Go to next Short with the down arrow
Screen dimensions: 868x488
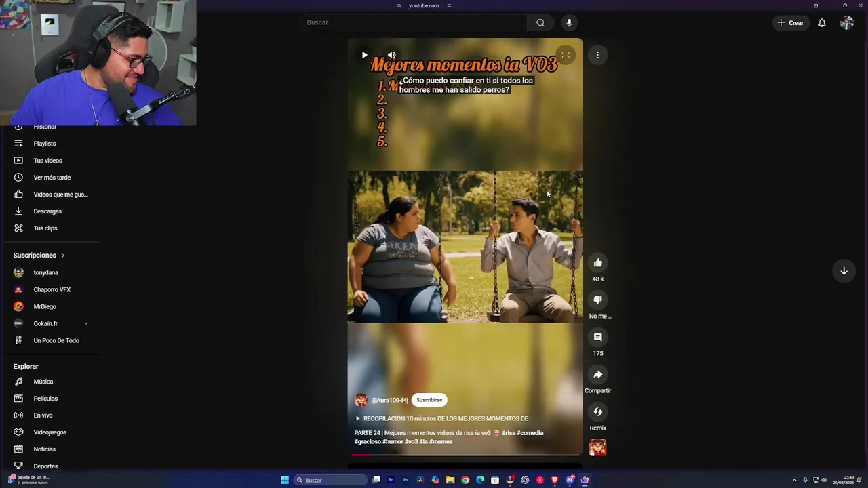(844, 271)
